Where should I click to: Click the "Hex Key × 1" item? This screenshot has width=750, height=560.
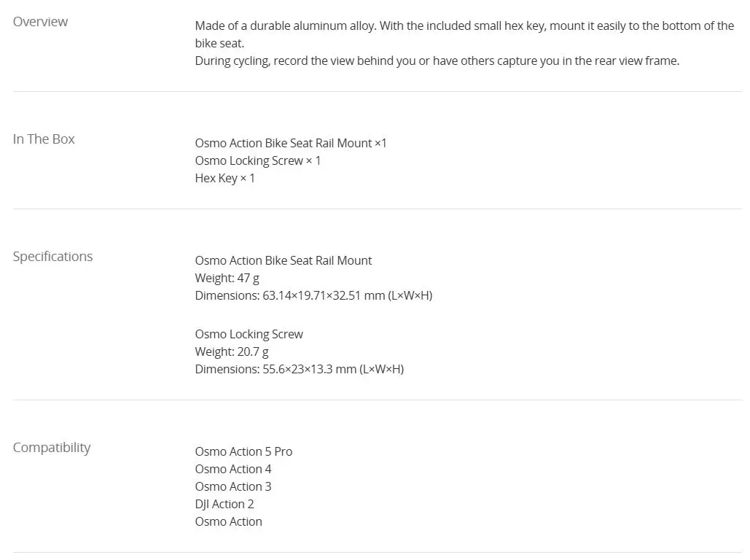coord(224,179)
